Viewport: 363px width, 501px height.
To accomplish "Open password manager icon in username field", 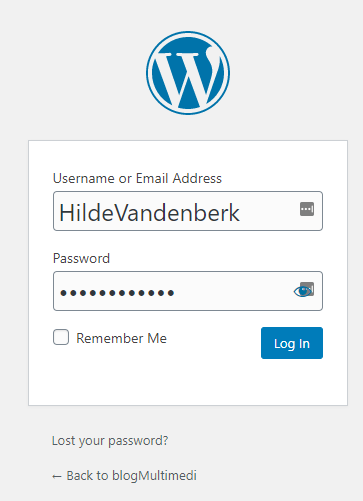I will 307,209.
